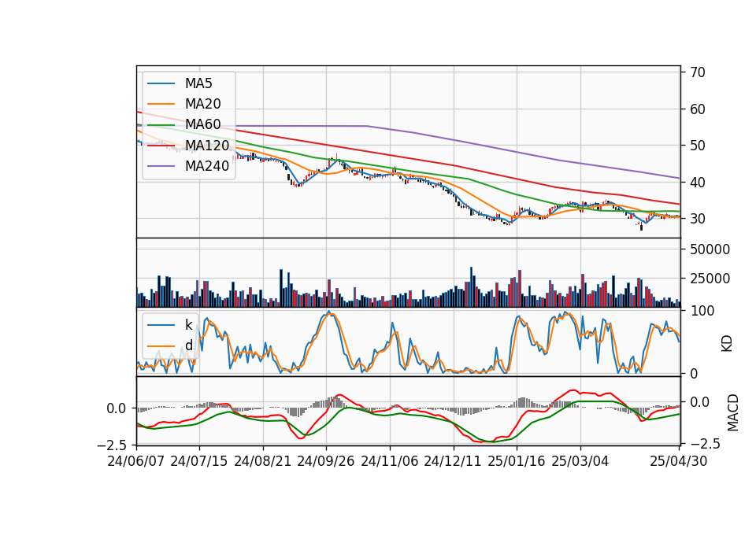This screenshot has width=756, height=543.
Task: Click the price axis value 70
Action: 698,72
